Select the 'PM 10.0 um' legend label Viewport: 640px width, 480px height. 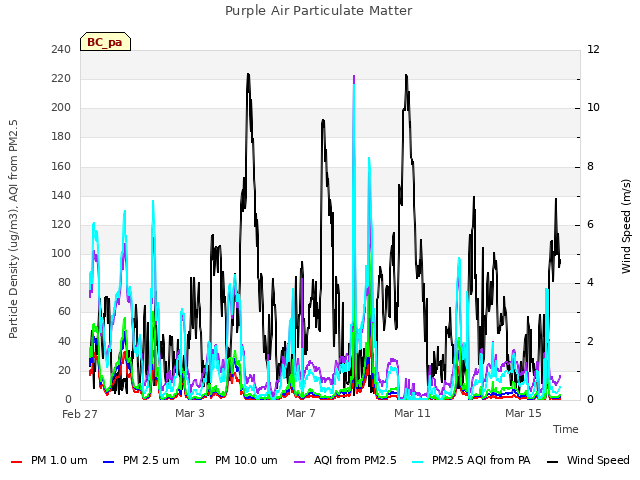click(x=246, y=460)
